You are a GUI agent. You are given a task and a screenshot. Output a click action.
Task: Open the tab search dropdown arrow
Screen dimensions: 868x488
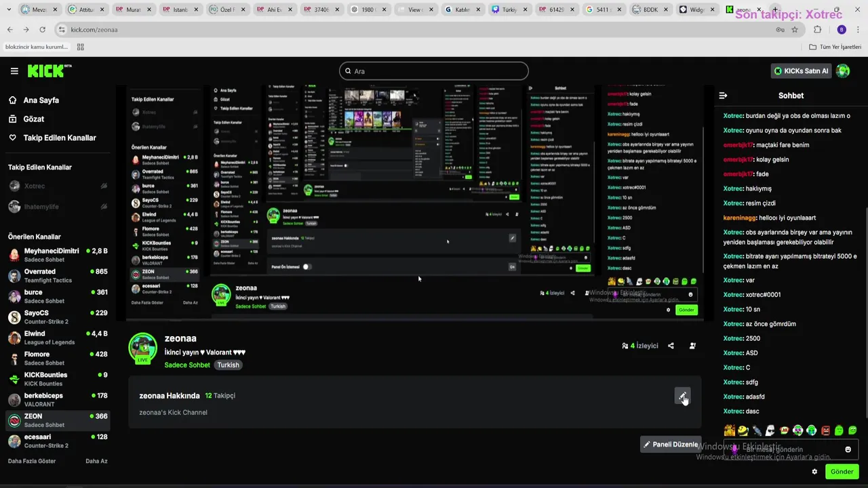tap(10, 10)
